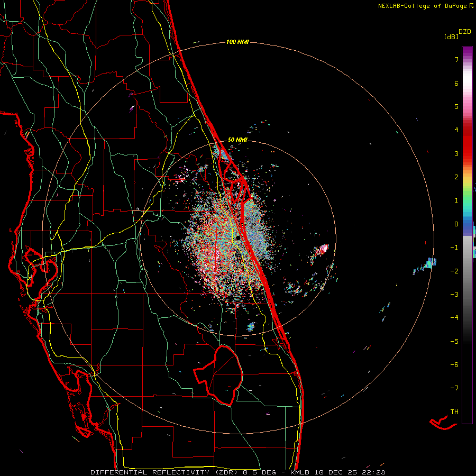Click the DZD legend title
Screen dimensions: 476x476
[465, 32]
